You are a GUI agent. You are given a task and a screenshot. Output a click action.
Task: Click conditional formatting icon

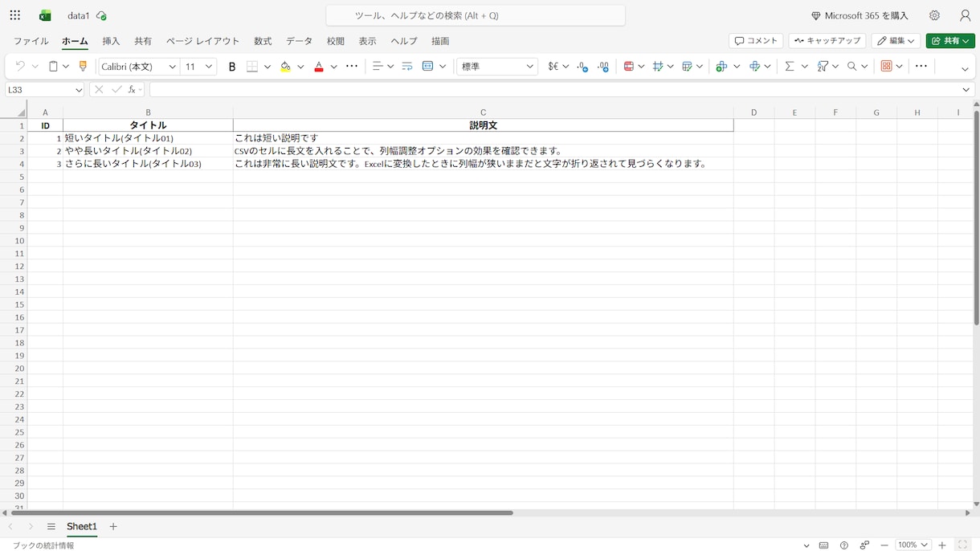(629, 67)
